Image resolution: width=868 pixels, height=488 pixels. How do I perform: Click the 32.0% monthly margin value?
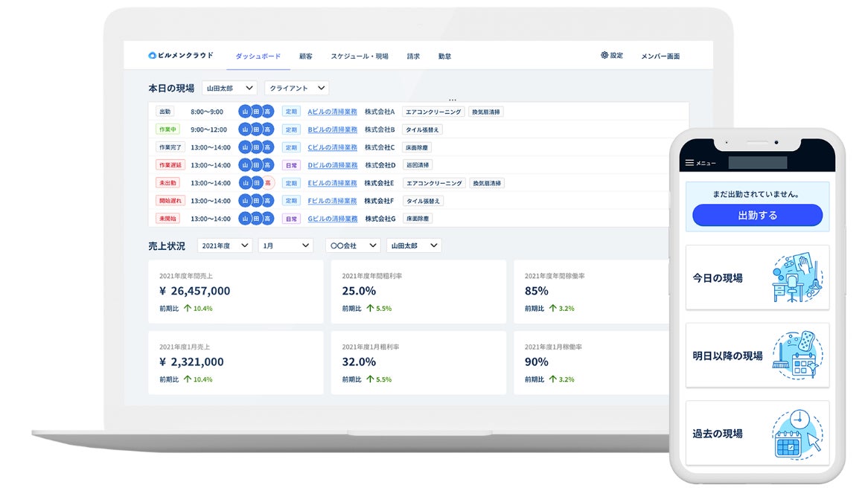(359, 362)
